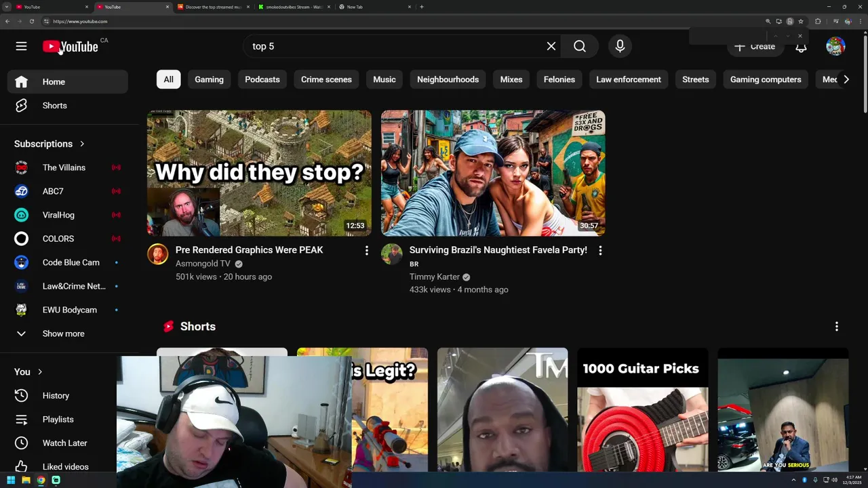Open the Chrome extensions puzzle icon

click(x=818, y=21)
